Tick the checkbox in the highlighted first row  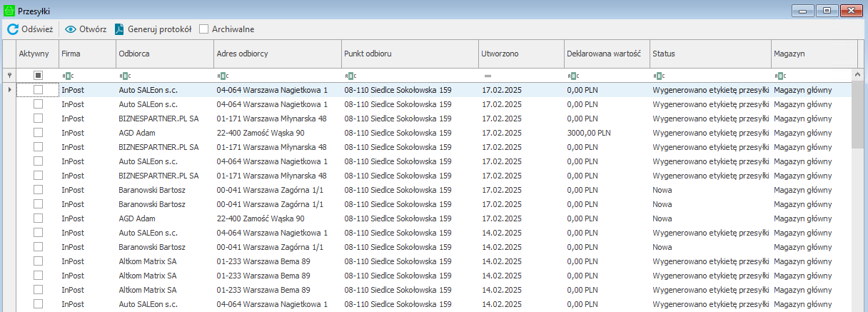(39, 89)
